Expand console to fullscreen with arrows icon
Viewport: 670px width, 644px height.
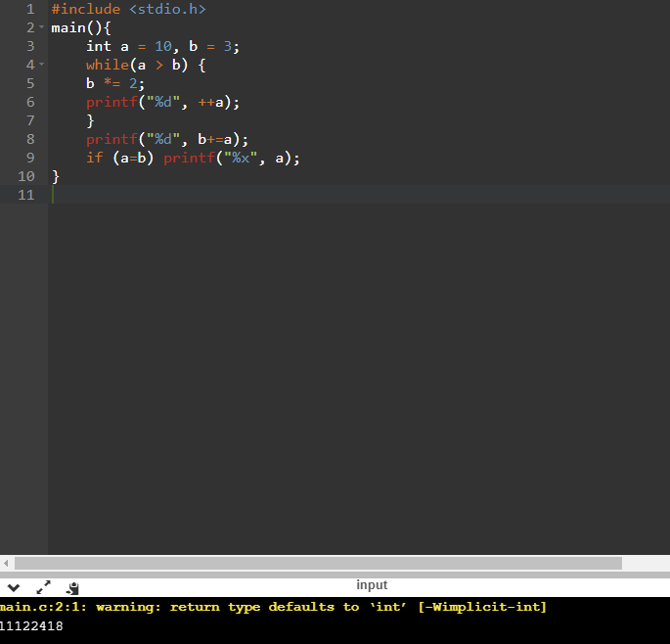point(44,587)
